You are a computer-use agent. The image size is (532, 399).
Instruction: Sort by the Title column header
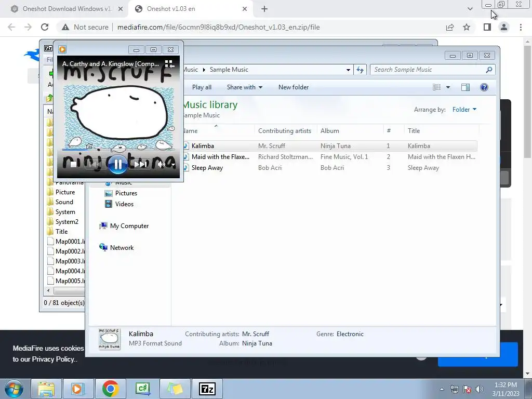click(x=442, y=130)
